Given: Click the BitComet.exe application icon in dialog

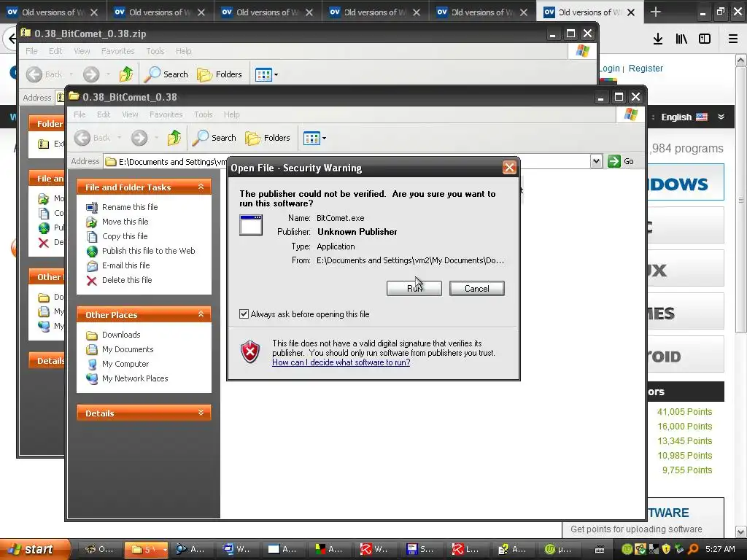Looking at the screenshot, I should 251,225.
